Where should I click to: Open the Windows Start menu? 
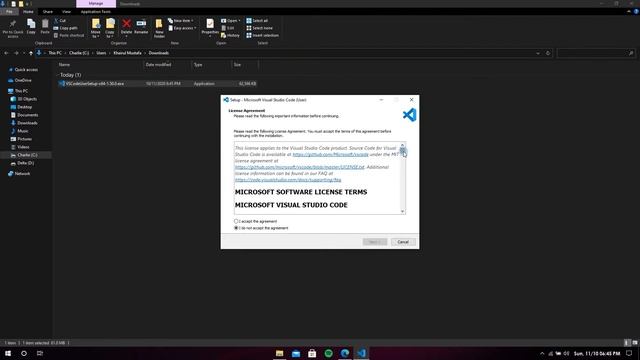click(x=8, y=353)
